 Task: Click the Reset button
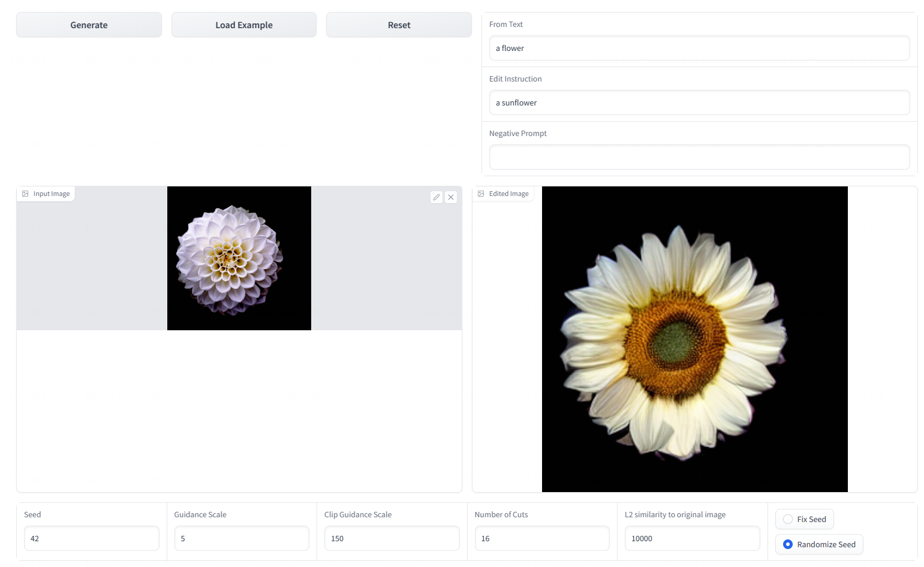(399, 25)
